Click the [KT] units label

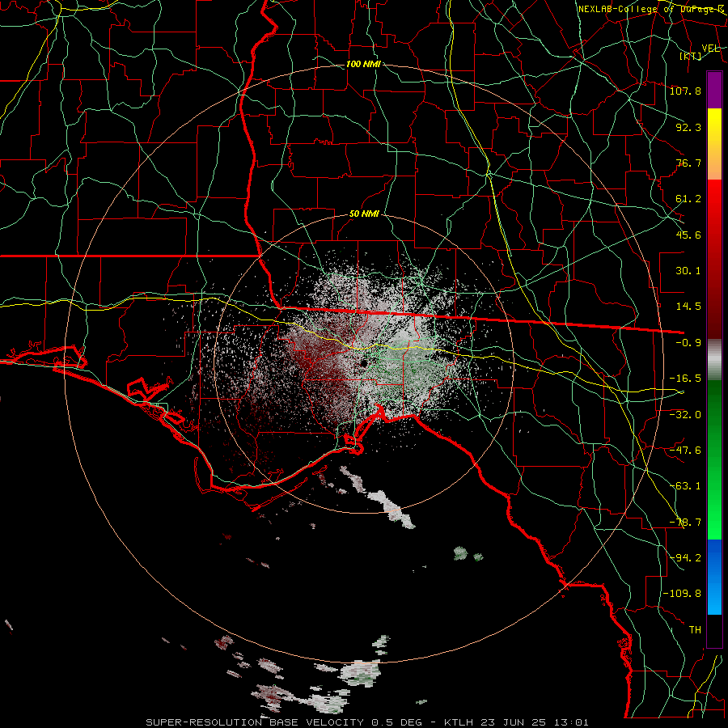[x=691, y=56]
